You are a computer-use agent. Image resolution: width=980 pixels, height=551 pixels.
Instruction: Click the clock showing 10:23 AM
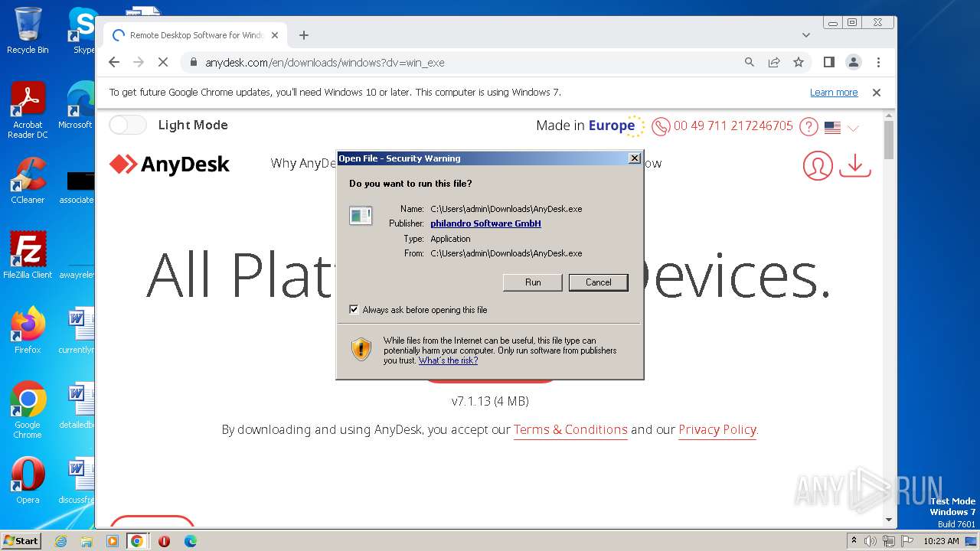(941, 541)
